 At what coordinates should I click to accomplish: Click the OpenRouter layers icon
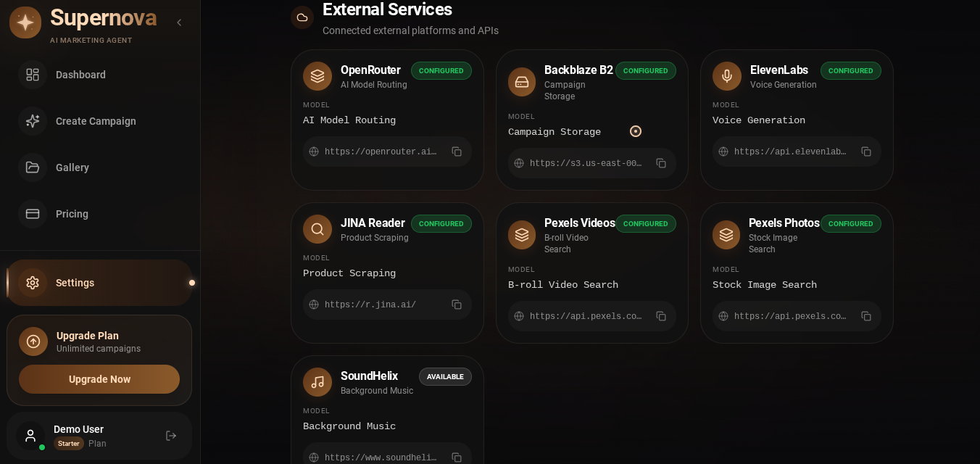pyautogui.click(x=317, y=76)
